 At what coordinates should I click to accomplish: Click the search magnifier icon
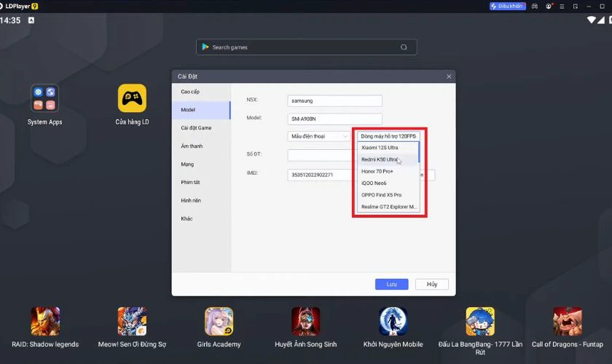pyautogui.click(x=404, y=47)
